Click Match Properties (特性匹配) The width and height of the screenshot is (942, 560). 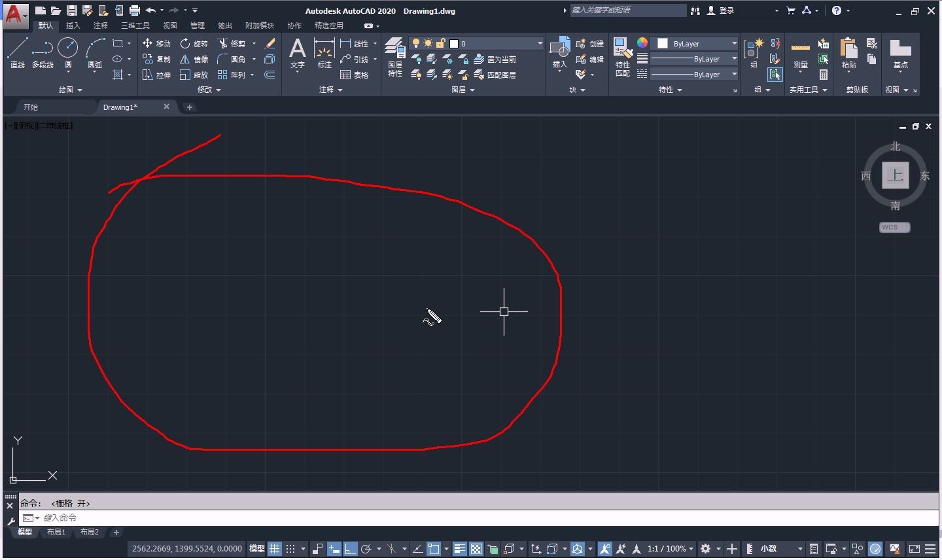[623, 57]
